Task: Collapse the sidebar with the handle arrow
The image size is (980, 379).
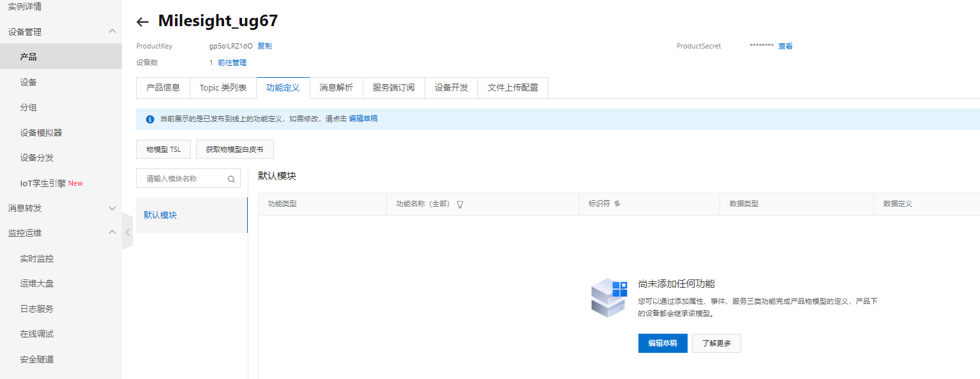Action: 127,233
